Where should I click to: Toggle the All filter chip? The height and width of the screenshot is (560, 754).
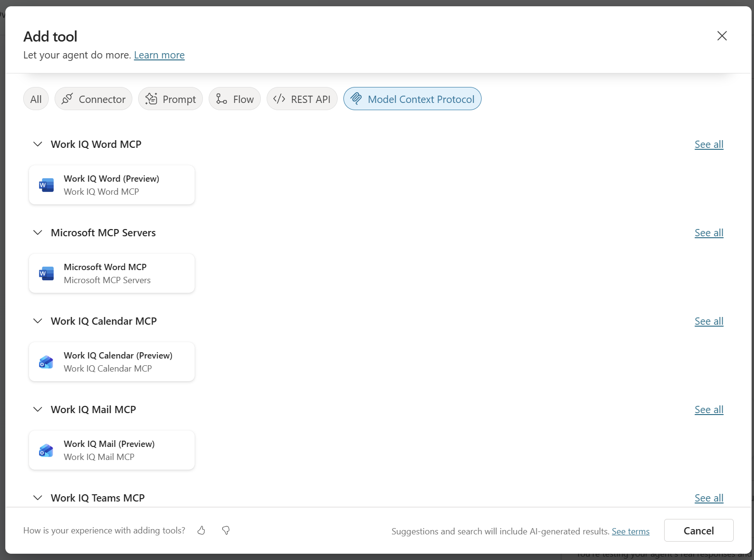coord(36,99)
